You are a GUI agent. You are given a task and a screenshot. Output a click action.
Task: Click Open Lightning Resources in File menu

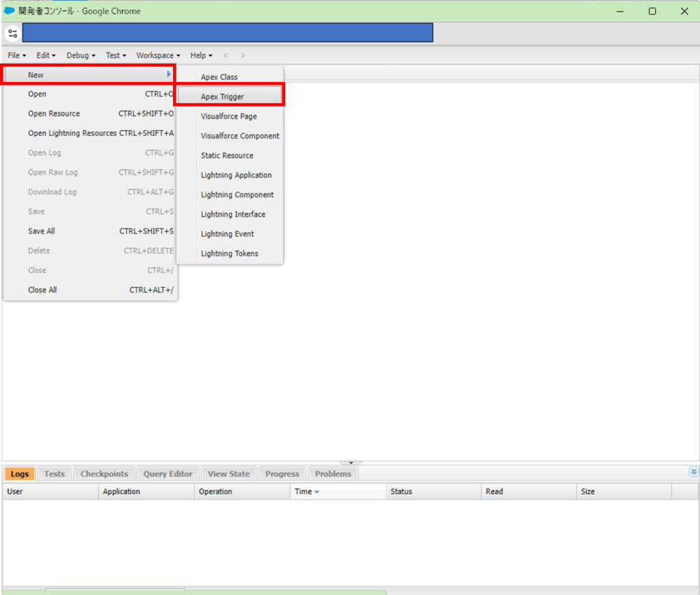click(72, 133)
